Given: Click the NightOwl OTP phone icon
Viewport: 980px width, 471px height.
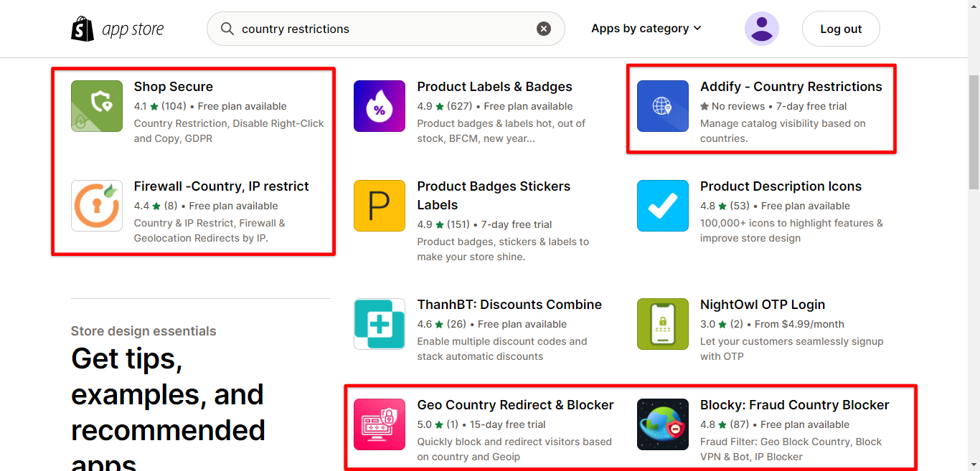Looking at the screenshot, I should tap(662, 324).
